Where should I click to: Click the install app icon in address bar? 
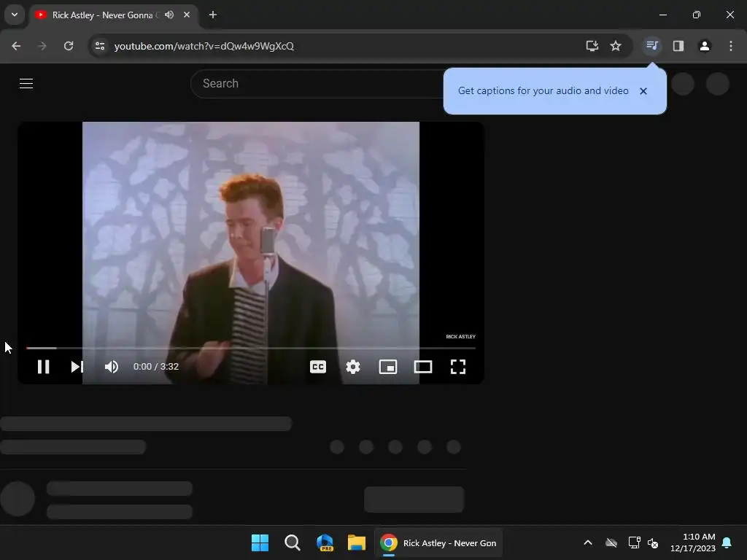tap(592, 46)
